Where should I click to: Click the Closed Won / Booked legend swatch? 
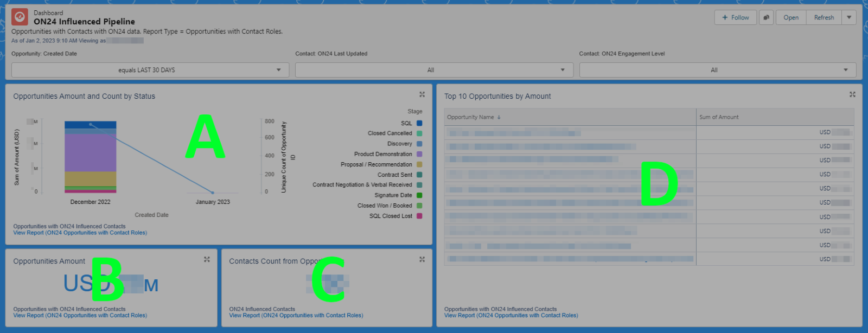click(419, 206)
